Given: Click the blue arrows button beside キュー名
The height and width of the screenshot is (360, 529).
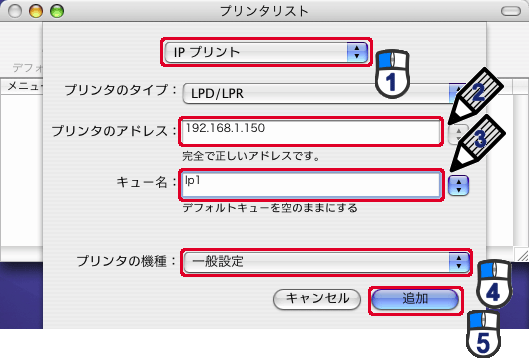Looking at the screenshot, I should (x=458, y=186).
